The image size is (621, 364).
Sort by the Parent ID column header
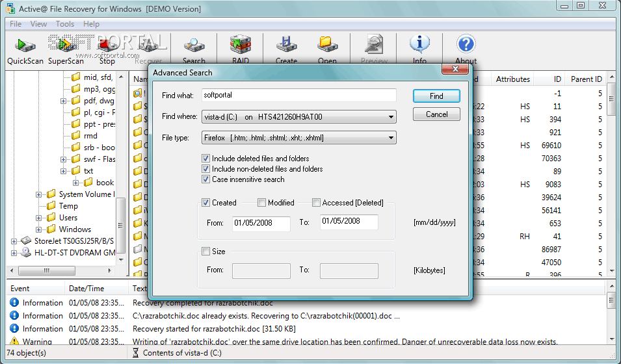(x=586, y=79)
